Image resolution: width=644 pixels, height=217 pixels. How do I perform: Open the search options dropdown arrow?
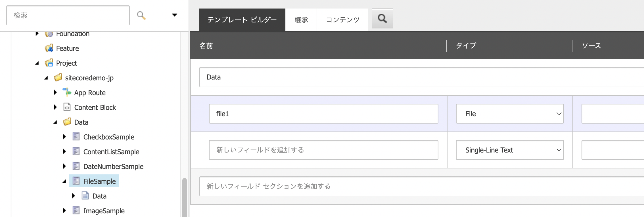point(175,15)
